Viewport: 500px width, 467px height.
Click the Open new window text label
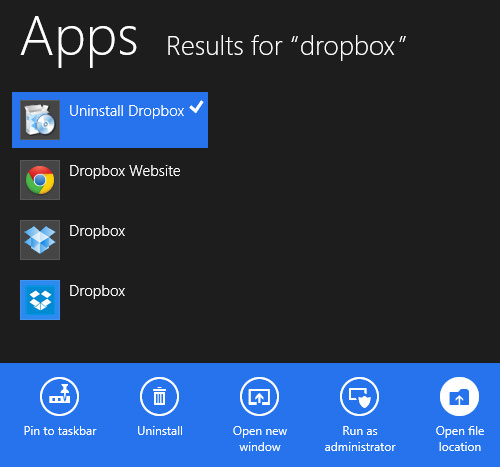click(x=260, y=439)
